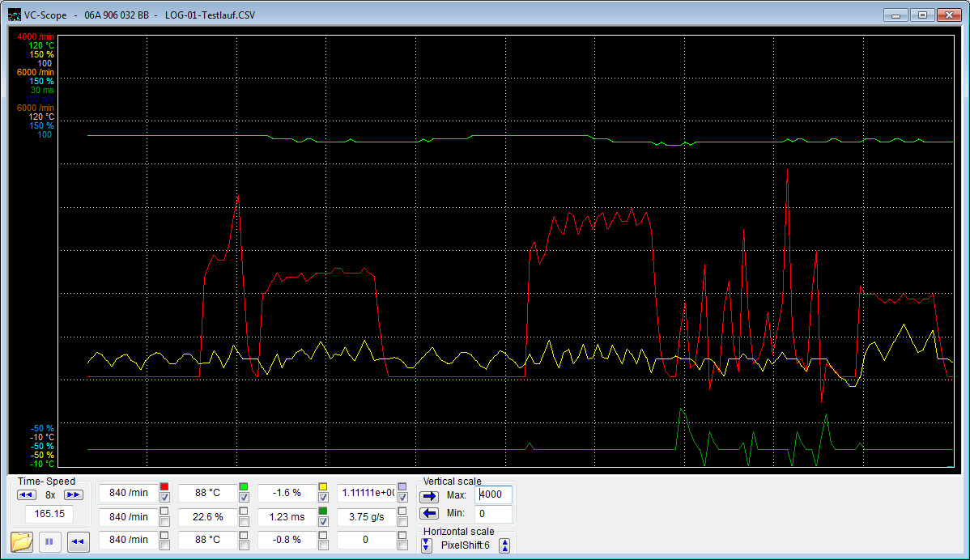Click the left arrow next to Min
Viewport: 970px width, 560px height.
coord(429,513)
